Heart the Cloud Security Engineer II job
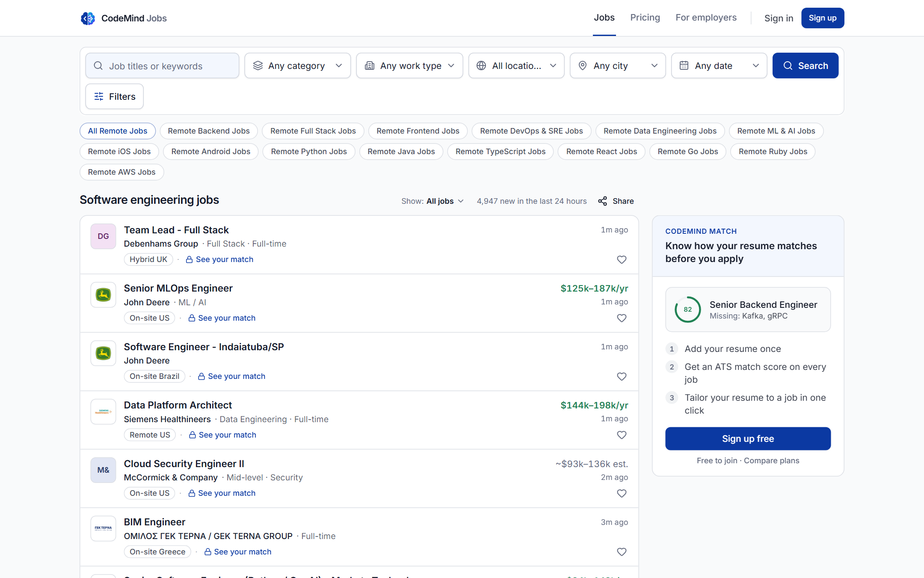This screenshot has width=924, height=578. pos(622,493)
